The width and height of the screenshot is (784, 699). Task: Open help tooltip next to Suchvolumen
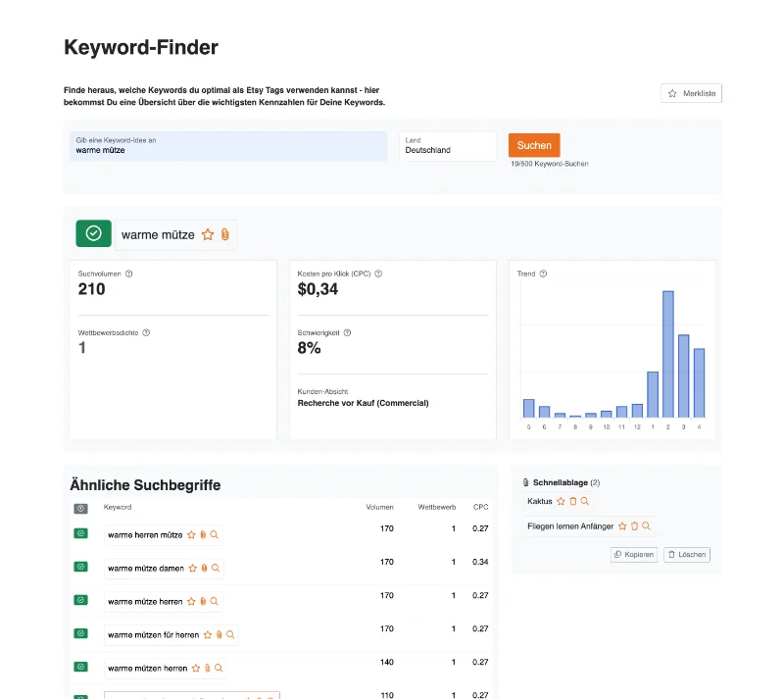click(x=129, y=275)
